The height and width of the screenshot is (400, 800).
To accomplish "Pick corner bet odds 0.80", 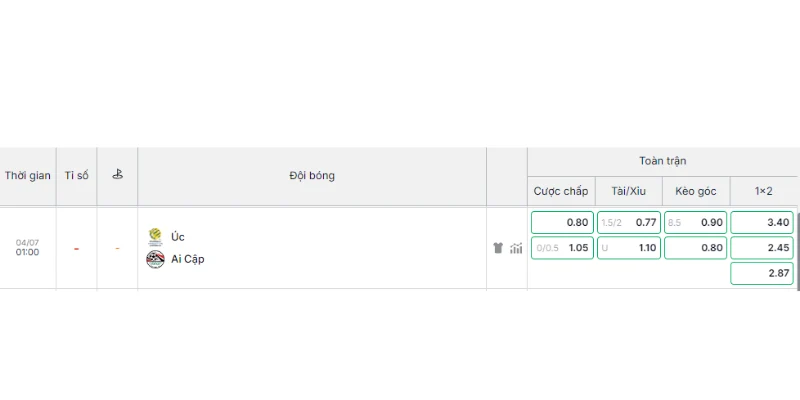I will coord(695,248).
